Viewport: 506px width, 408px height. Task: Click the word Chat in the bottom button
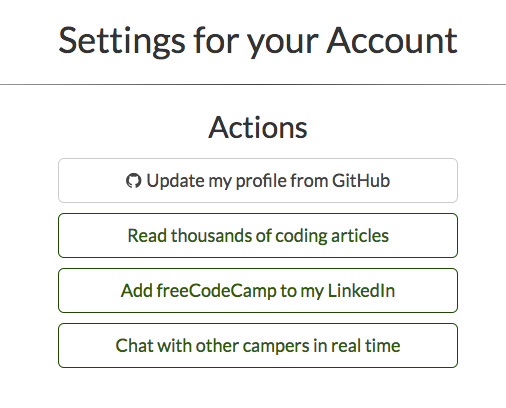[135, 345]
